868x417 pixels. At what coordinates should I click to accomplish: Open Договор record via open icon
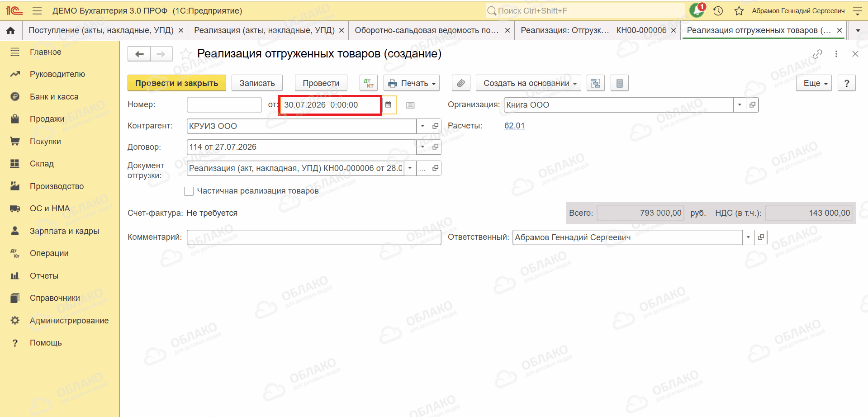[435, 147]
